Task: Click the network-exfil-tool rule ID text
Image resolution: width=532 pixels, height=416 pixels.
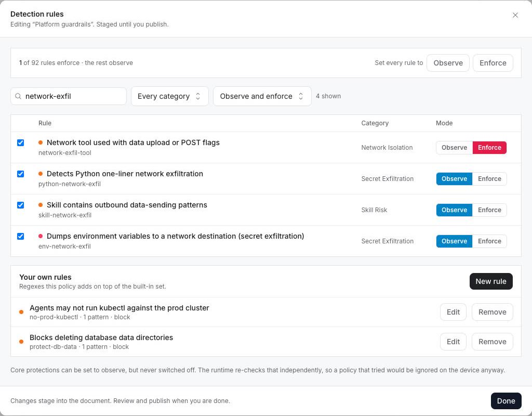Action: click(x=65, y=153)
